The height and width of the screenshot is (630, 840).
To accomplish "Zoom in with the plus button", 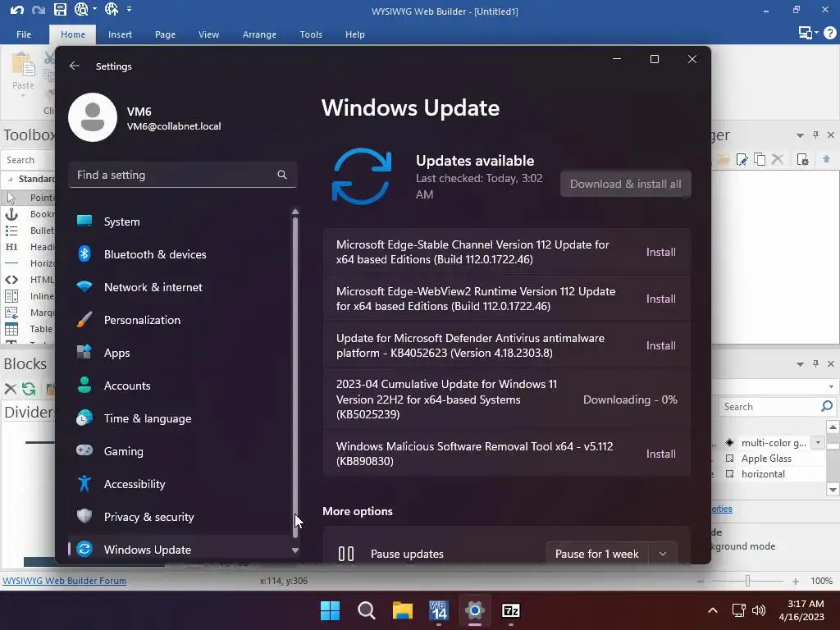I will point(796,582).
